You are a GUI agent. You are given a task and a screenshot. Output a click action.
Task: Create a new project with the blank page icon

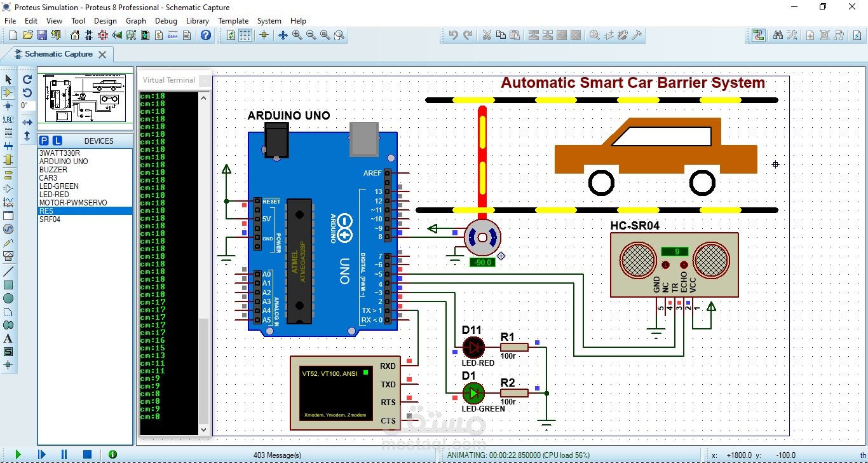pos(13,36)
